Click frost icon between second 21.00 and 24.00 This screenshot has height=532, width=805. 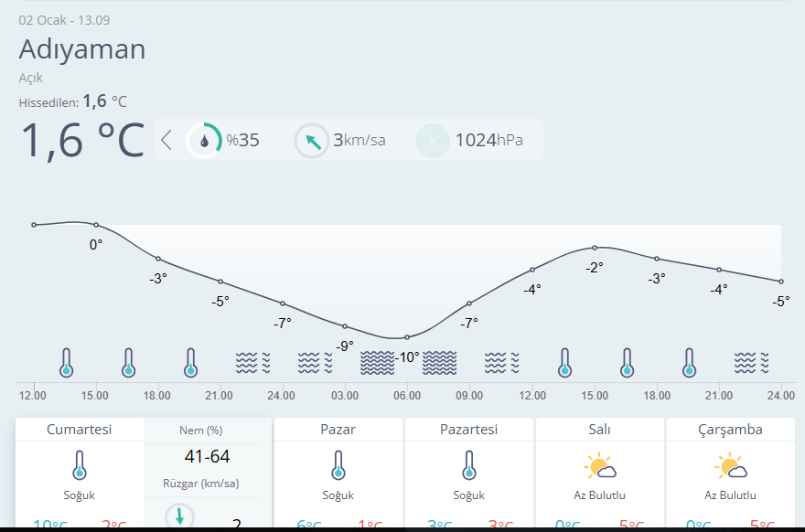(x=751, y=363)
